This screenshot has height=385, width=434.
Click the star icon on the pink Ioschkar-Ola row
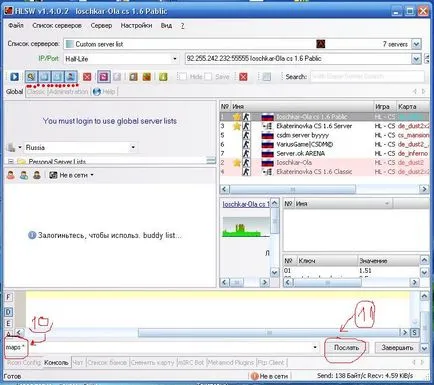[x=237, y=163]
